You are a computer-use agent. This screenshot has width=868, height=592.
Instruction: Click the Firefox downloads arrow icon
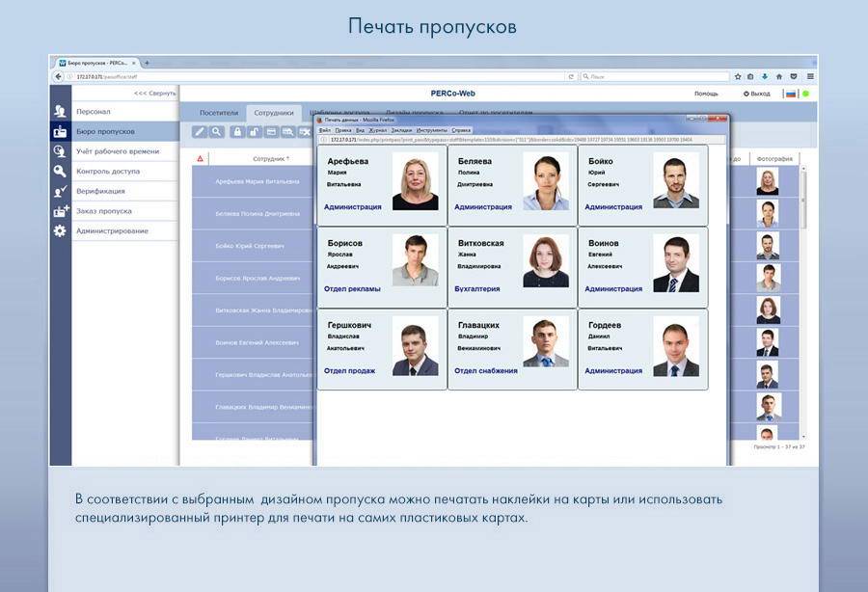pyautogui.click(x=765, y=76)
